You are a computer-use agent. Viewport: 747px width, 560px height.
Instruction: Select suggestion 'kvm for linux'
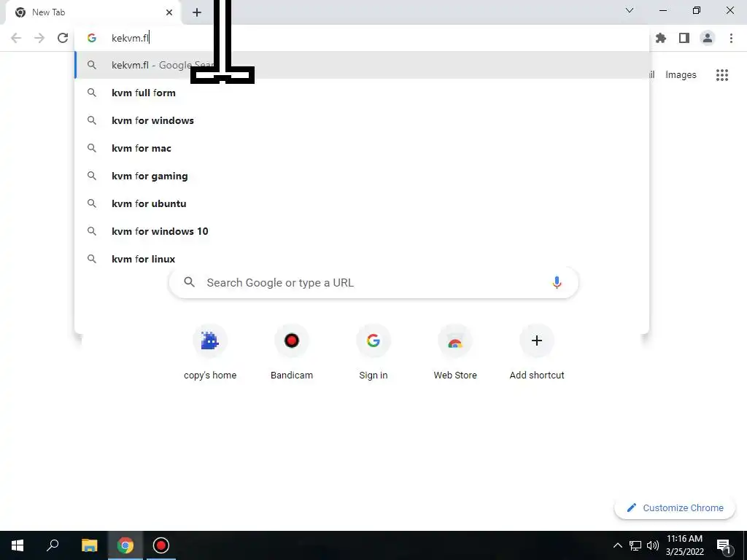coord(362,259)
